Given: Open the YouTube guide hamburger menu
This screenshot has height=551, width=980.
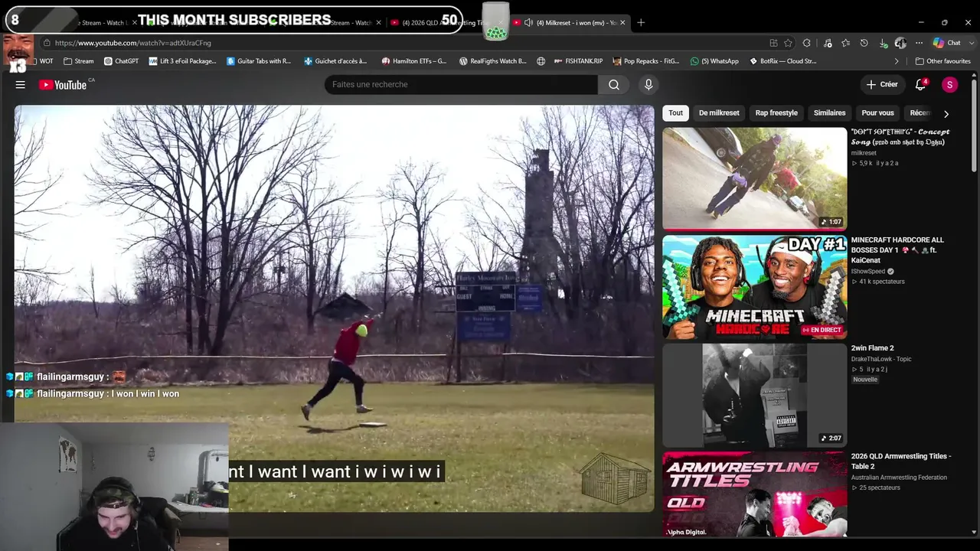Looking at the screenshot, I should pyautogui.click(x=21, y=85).
